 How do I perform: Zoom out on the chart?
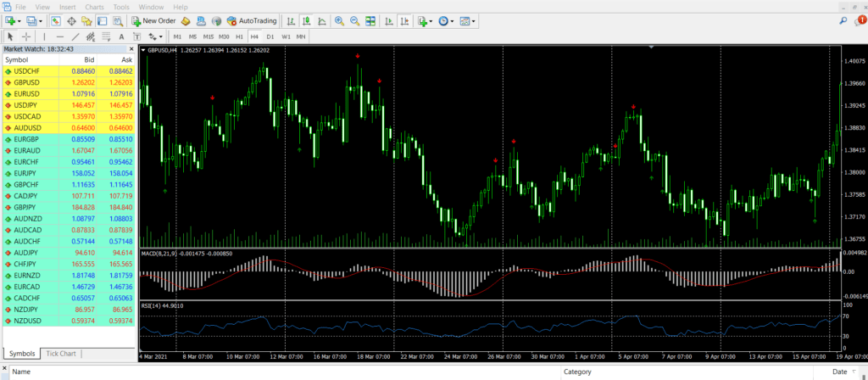(355, 21)
